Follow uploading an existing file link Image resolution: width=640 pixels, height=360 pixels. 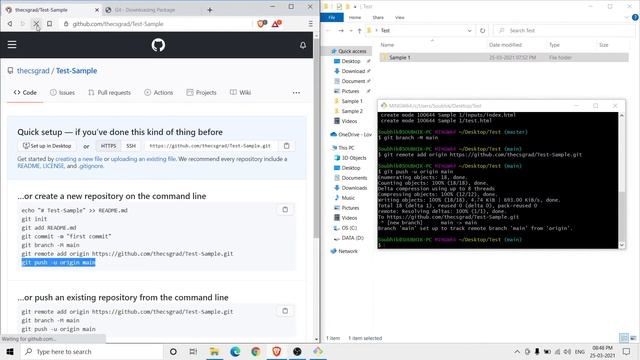[143, 159]
